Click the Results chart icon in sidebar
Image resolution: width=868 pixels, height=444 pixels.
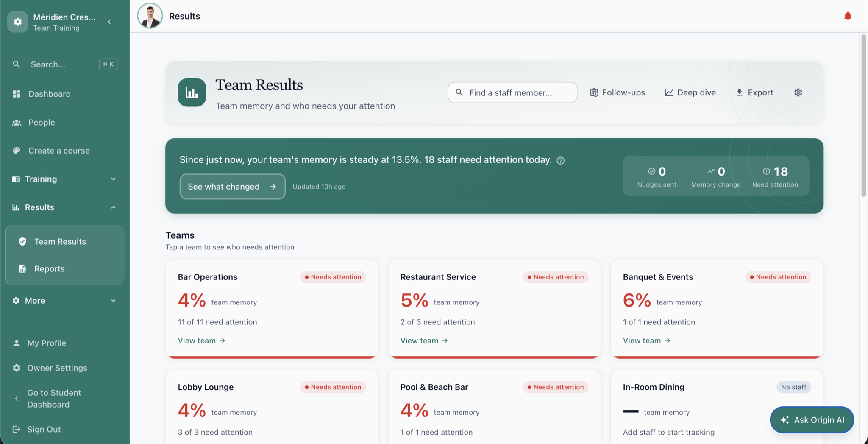(16, 207)
